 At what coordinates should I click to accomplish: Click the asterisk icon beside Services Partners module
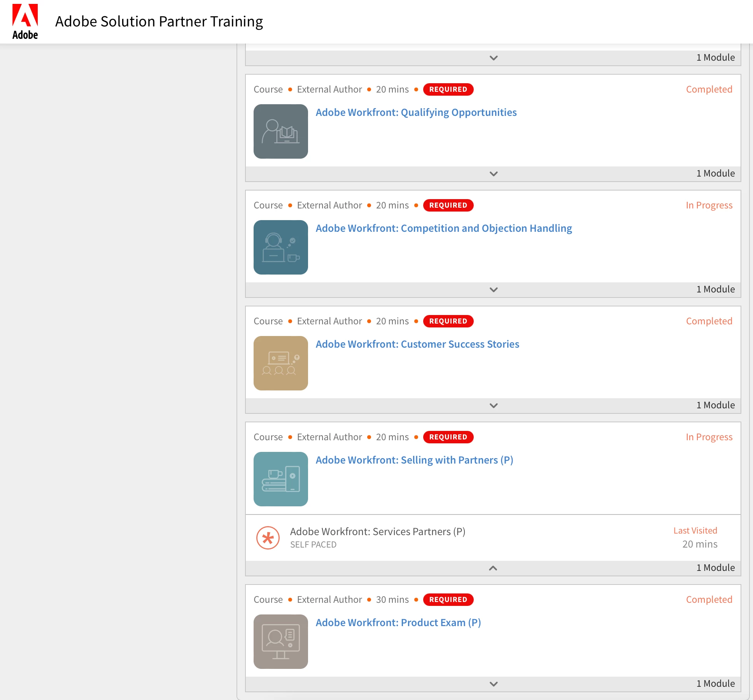pyautogui.click(x=268, y=538)
